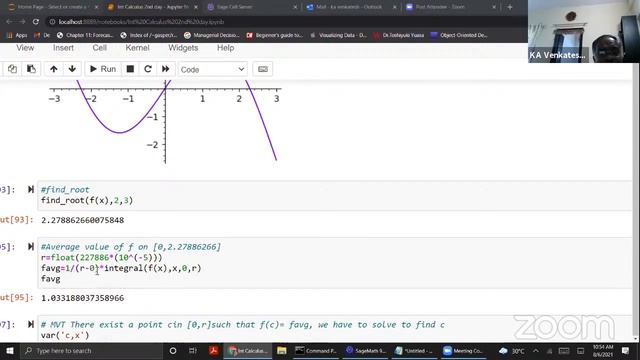Copy selected cells with the copy icon

[x=12, y=69]
